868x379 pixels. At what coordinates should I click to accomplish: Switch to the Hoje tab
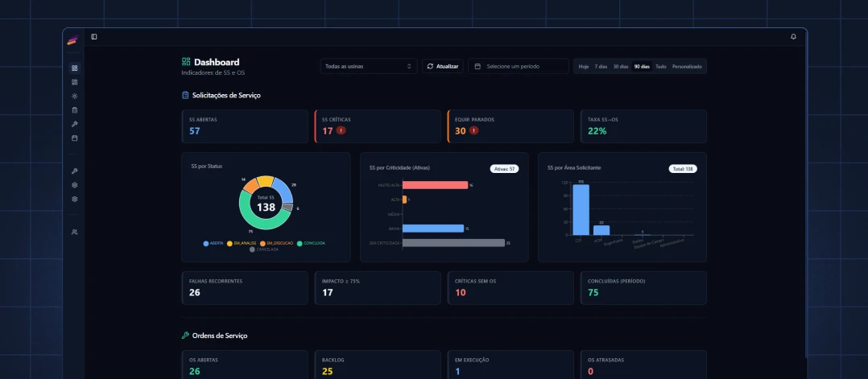click(584, 67)
